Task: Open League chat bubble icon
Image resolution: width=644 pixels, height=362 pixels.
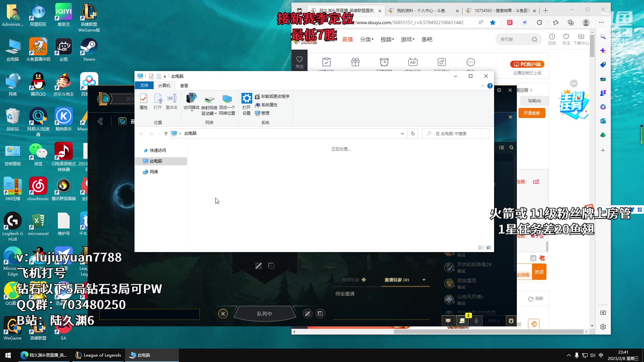Action: click(448, 321)
